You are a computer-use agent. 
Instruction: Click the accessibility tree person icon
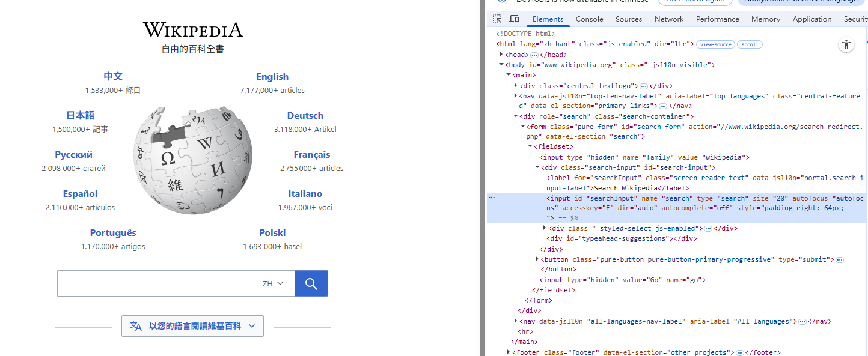tap(846, 44)
